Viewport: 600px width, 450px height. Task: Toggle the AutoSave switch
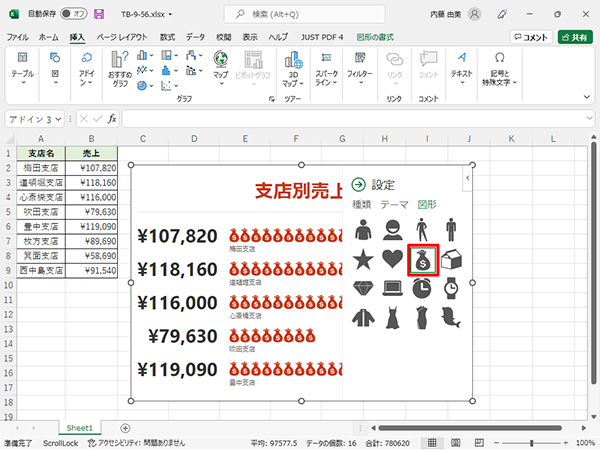pos(74,14)
